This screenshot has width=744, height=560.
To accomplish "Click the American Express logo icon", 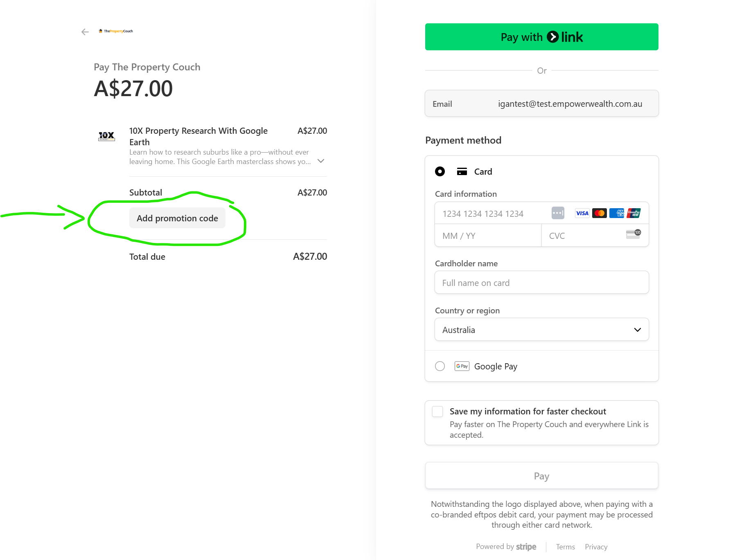I will click(617, 213).
